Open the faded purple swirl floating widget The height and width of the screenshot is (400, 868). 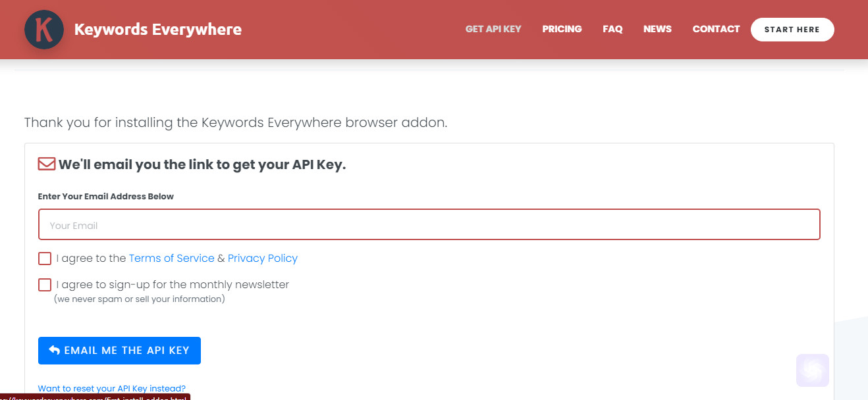point(813,370)
